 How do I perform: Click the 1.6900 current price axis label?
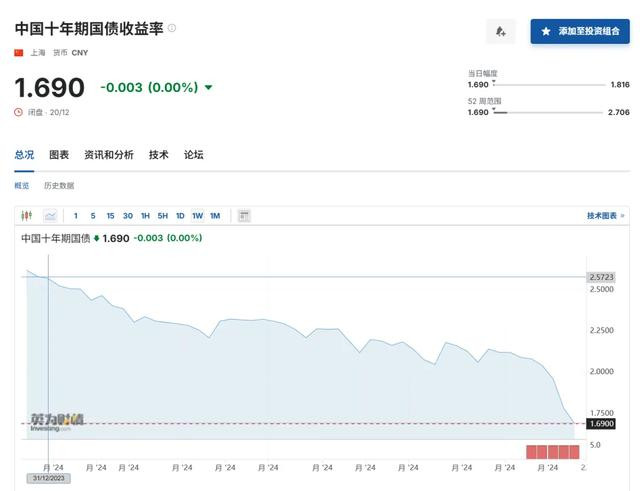click(601, 424)
